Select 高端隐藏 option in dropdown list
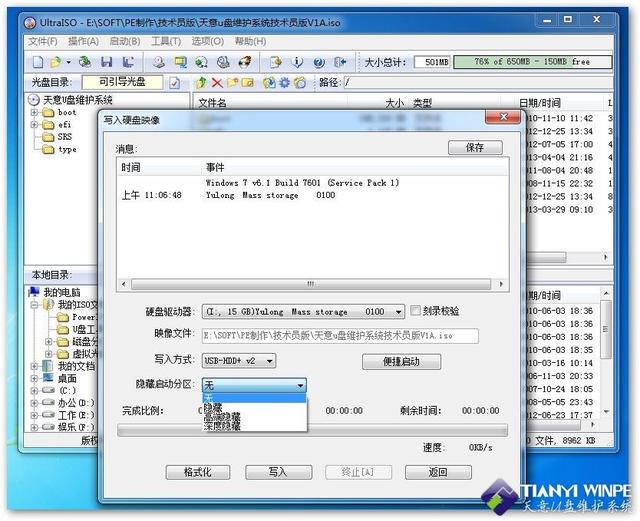640x521 pixels. [254, 416]
